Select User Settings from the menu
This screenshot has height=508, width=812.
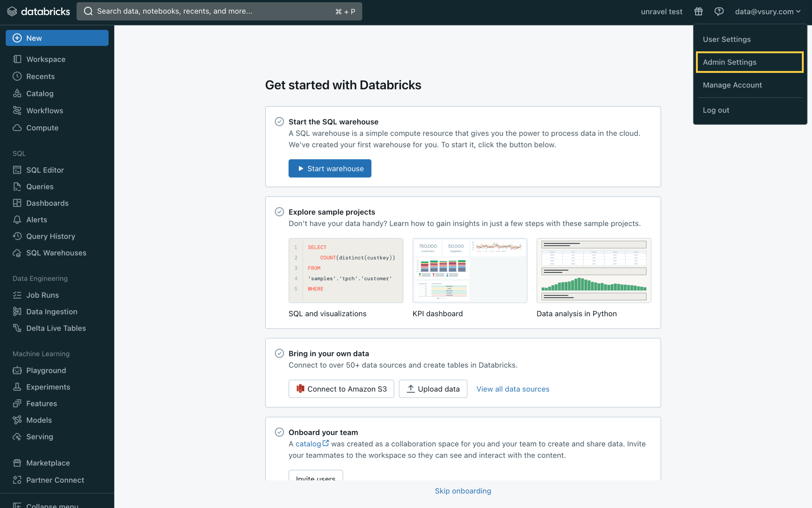coord(750,39)
